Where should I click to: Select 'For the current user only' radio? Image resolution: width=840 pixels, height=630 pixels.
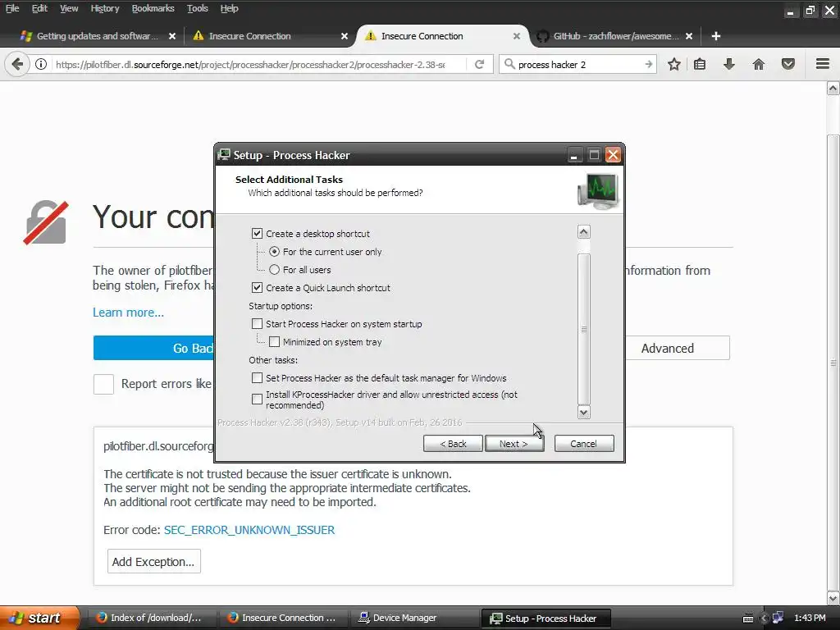[x=274, y=252]
